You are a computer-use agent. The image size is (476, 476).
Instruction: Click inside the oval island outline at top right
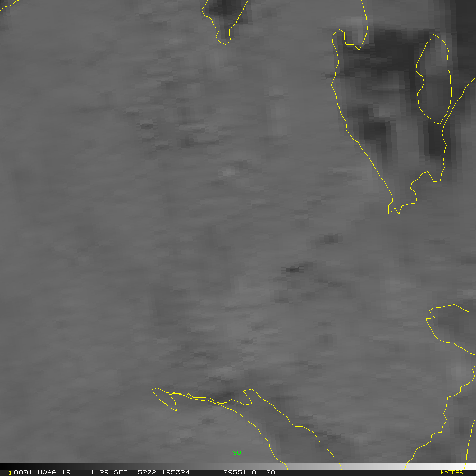(x=433, y=79)
